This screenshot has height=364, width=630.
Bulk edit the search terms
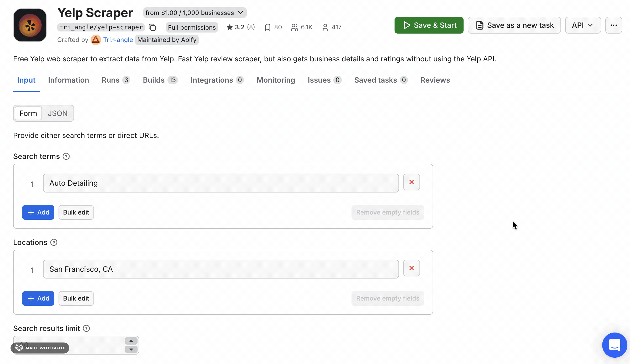(76, 212)
